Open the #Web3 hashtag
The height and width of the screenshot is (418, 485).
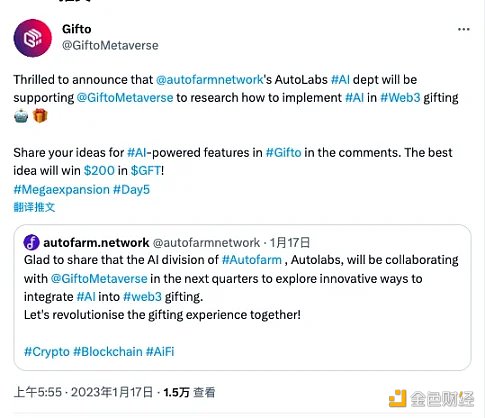pyautogui.click(x=400, y=98)
